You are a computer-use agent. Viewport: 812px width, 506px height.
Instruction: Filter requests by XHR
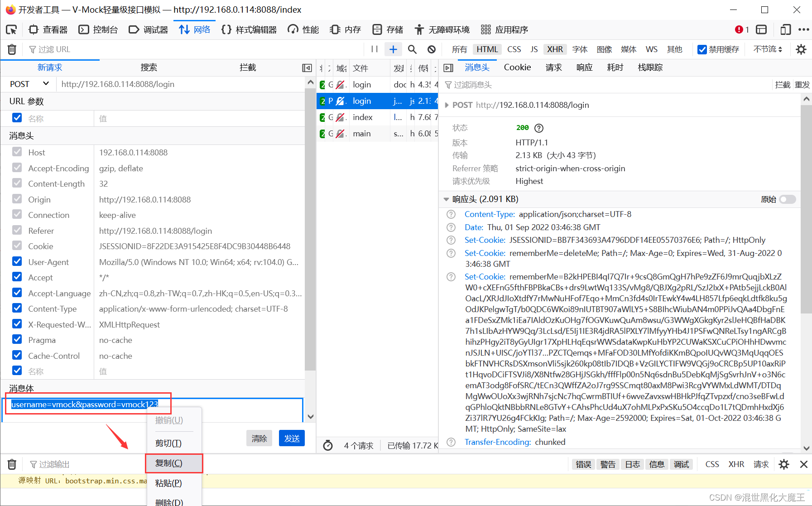pos(555,49)
